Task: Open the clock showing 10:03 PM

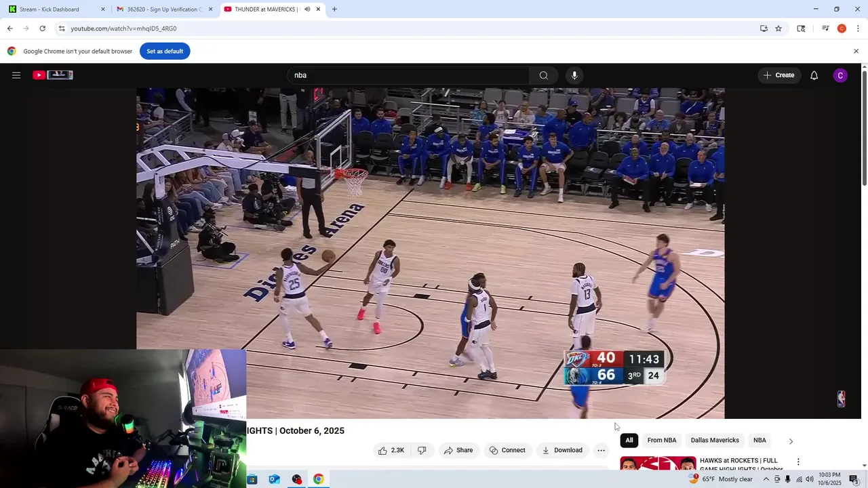Action: 830,479
